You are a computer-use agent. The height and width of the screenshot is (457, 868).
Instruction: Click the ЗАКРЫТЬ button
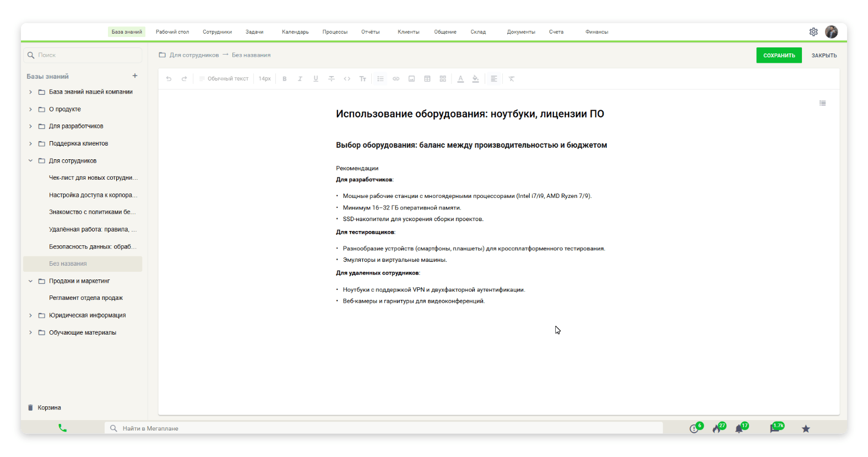(824, 56)
